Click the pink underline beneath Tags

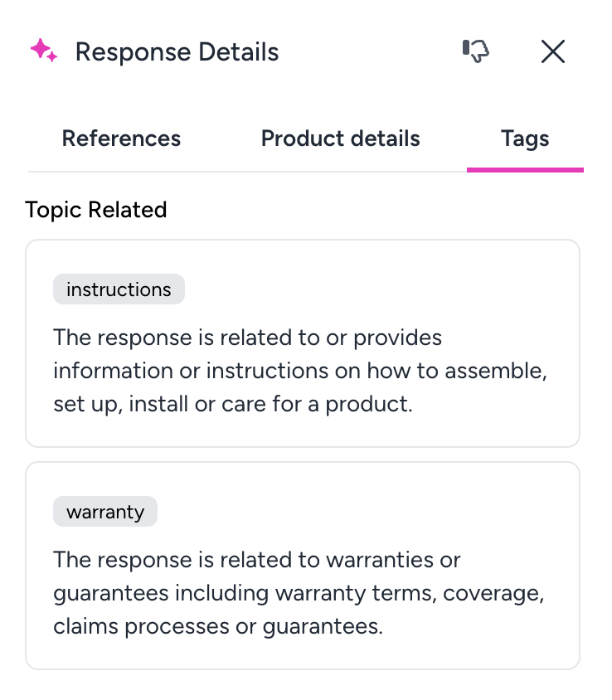pos(525,169)
